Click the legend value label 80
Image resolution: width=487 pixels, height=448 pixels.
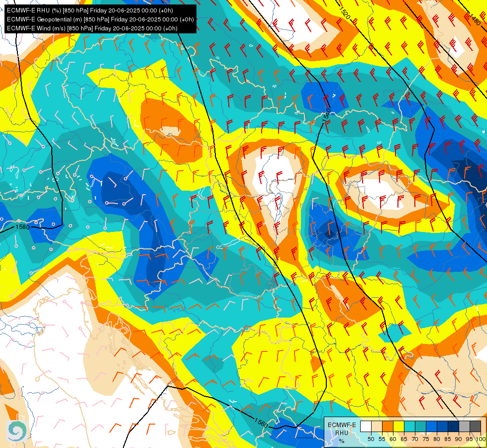pos(437,439)
